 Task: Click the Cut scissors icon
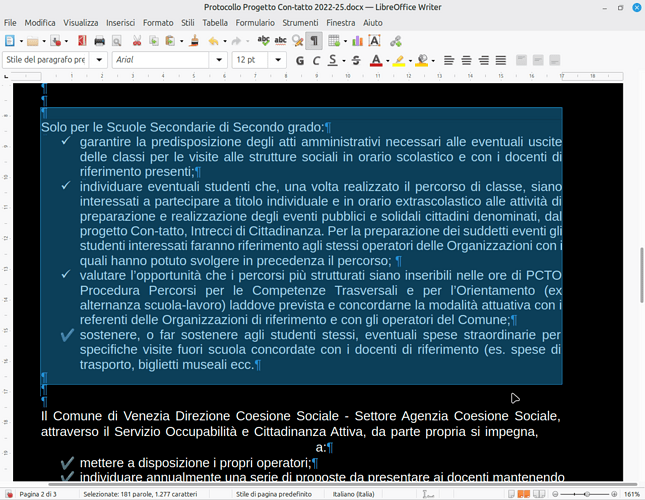136,41
